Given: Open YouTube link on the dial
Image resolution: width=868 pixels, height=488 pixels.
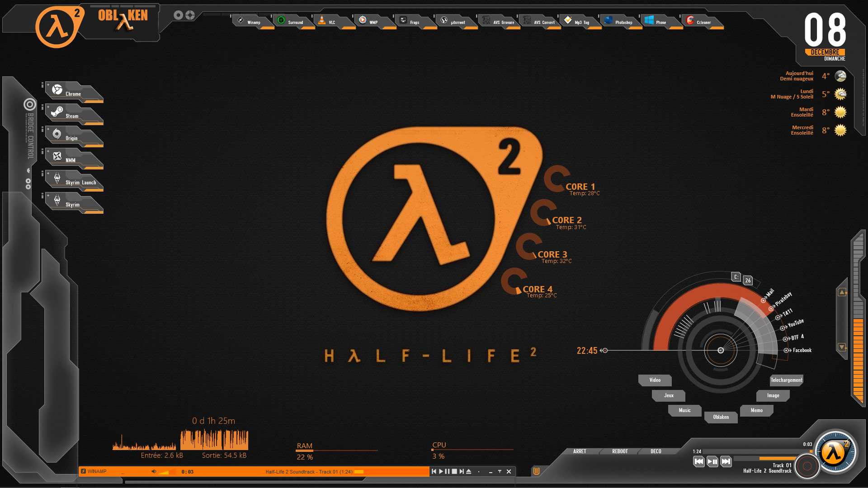Looking at the screenshot, I should click(x=792, y=324).
